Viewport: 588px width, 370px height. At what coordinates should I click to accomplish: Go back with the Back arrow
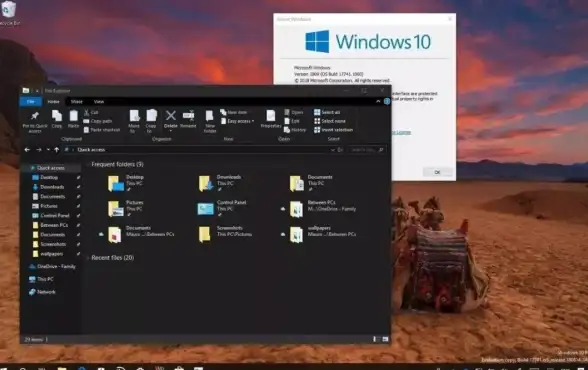click(x=27, y=150)
